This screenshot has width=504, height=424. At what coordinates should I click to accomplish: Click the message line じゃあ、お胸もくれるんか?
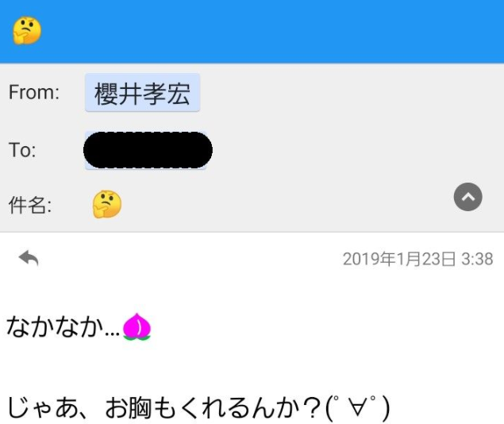pos(164,407)
